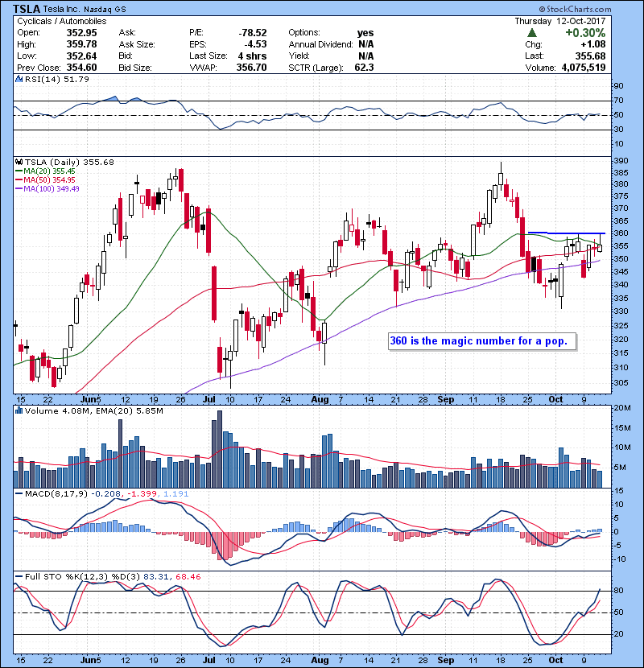Click the Last price value 355.68 in header

pyautogui.click(x=591, y=56)
